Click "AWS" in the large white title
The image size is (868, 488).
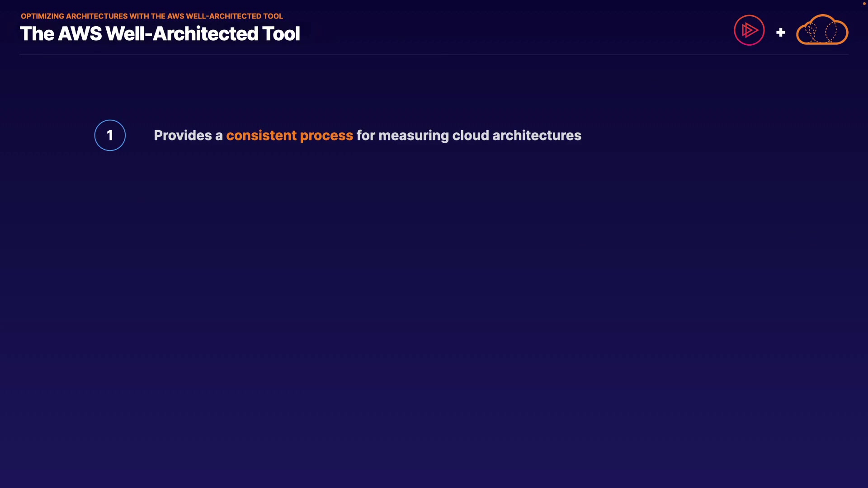(x=80, y=34)
